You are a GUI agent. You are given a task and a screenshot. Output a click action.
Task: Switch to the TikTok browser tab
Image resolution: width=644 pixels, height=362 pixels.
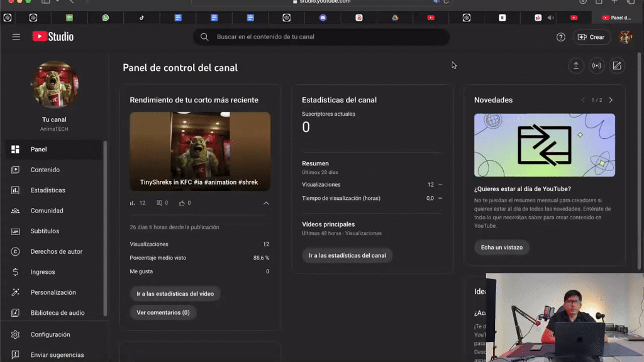142,18
